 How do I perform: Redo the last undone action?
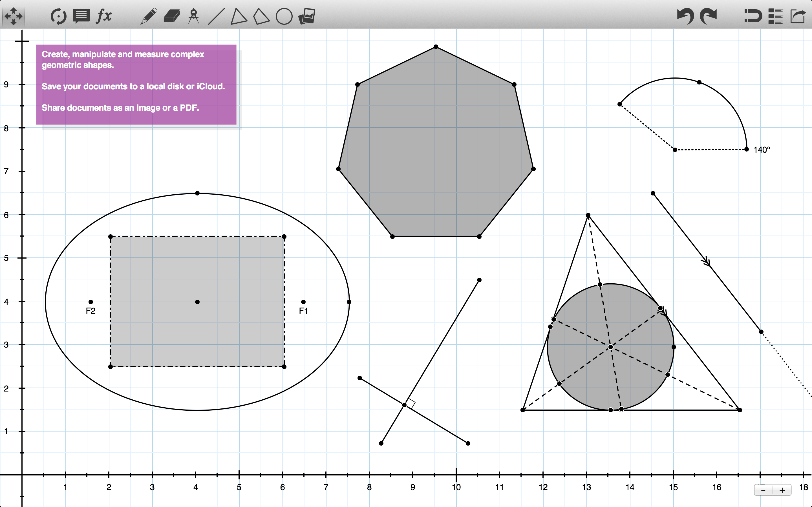point(708,16)
